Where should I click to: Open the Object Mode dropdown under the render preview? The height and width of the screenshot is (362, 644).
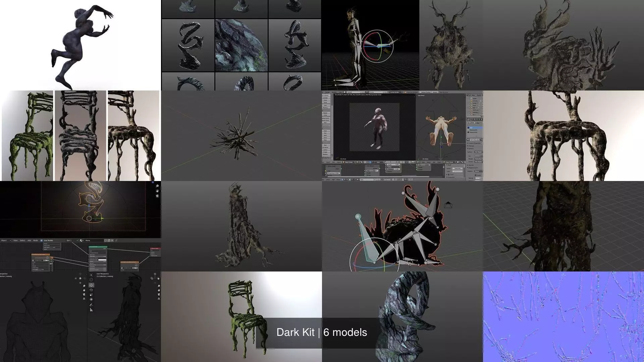(349, 162)
